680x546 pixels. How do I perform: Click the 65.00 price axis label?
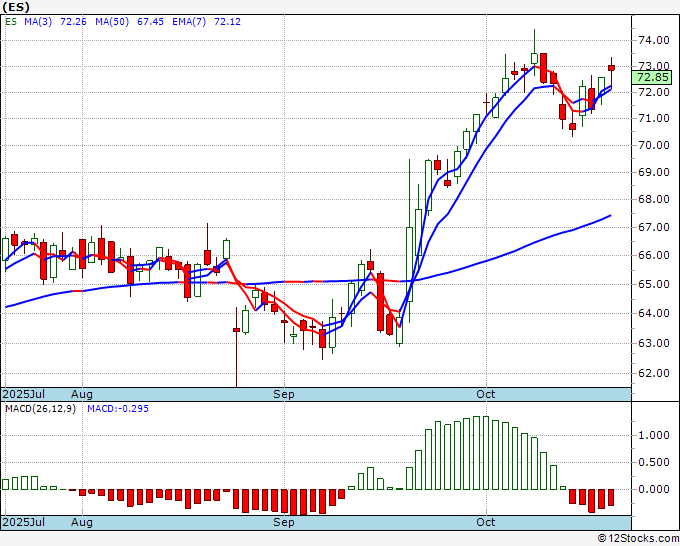coord(654,284)
